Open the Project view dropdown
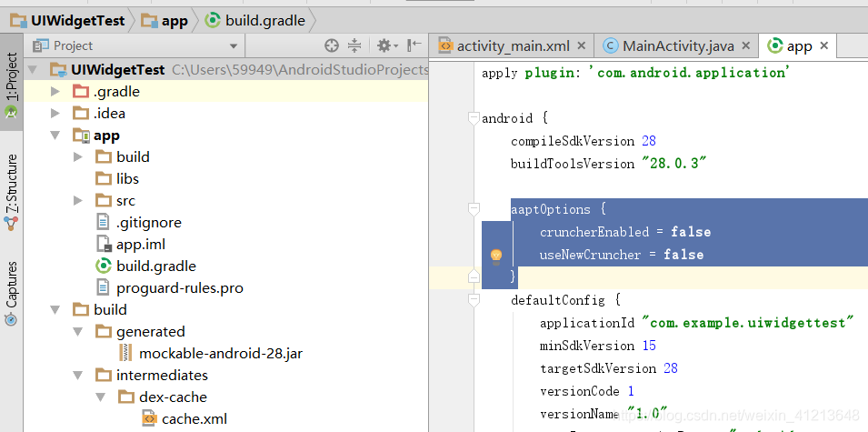 tap(234, 46)
